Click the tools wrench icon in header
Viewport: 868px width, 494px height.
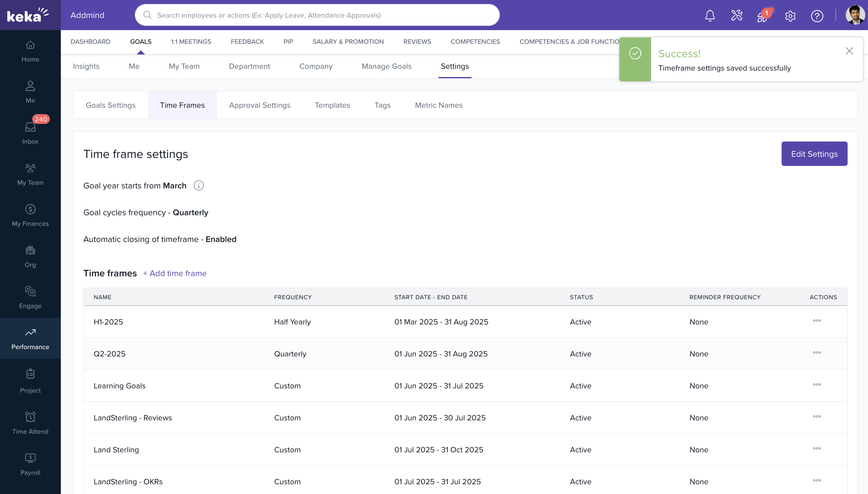coord(737,16)
